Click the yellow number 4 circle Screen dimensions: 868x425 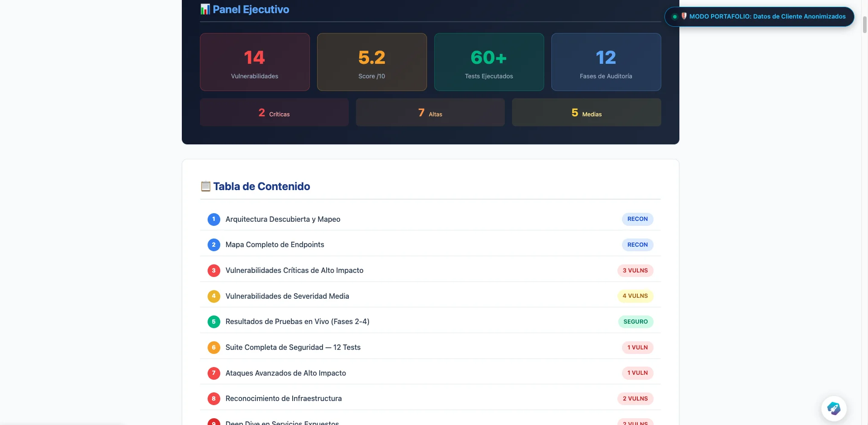[x=214, y=296]
